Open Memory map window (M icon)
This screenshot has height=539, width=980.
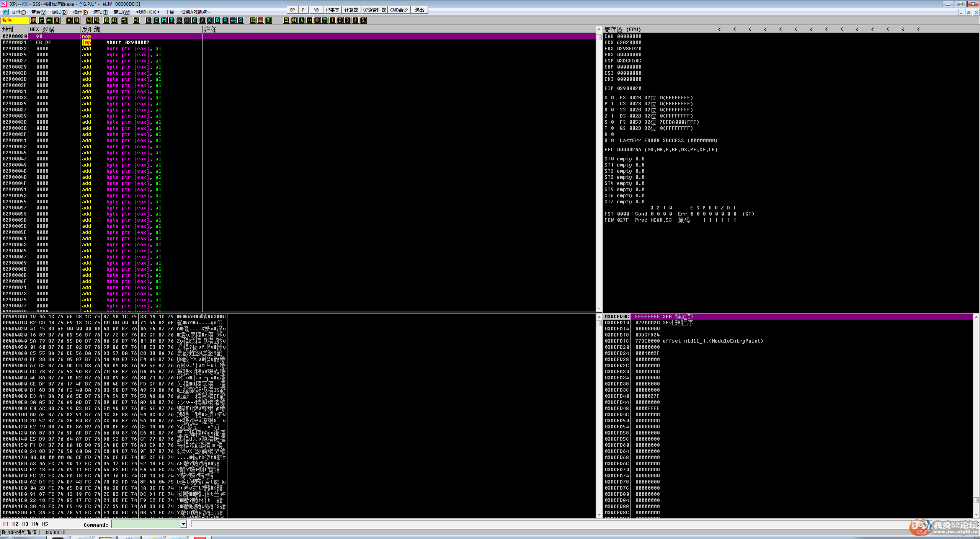(x=164, y=20)
